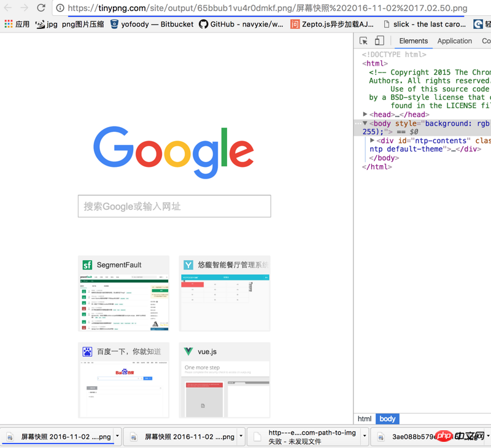
Task: Reload the current page
Action: point(41,7)
